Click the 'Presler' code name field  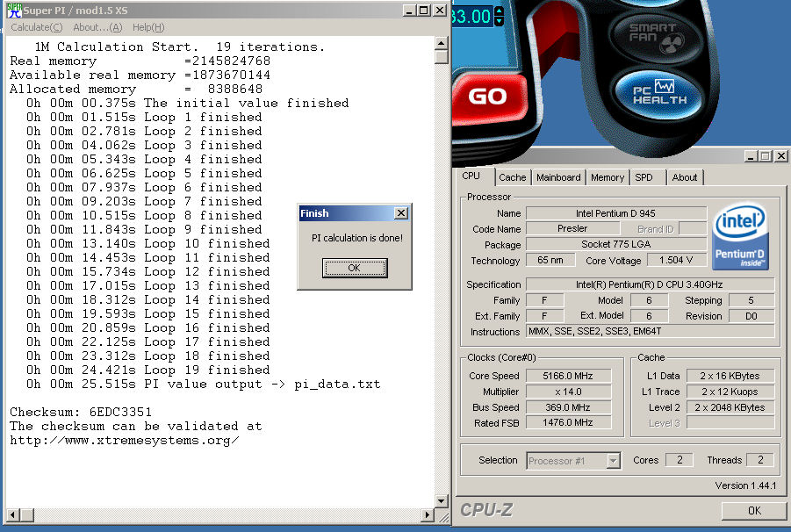(572, 228)
